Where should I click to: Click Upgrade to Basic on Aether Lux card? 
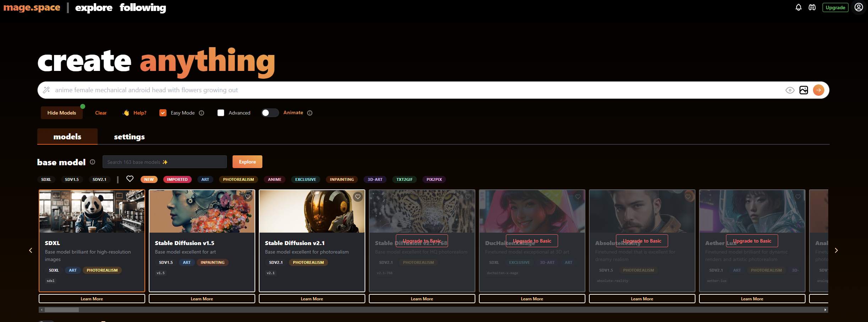coord(752,241)
